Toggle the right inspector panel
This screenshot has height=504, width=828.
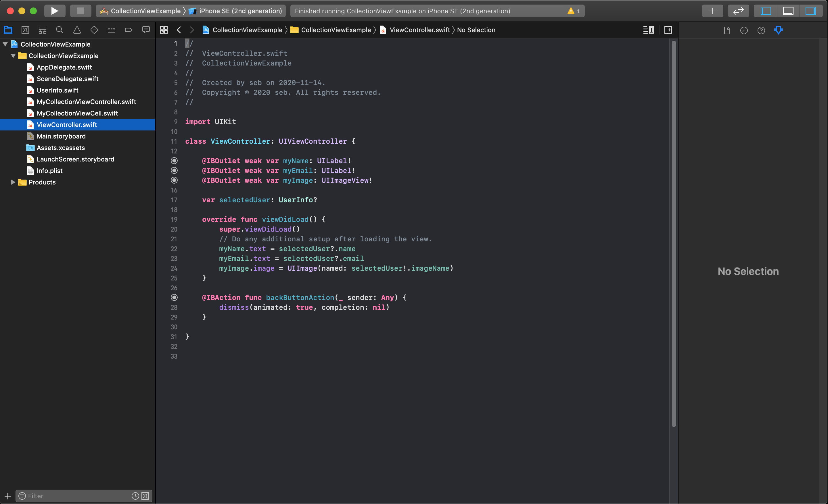coord(810,11)
